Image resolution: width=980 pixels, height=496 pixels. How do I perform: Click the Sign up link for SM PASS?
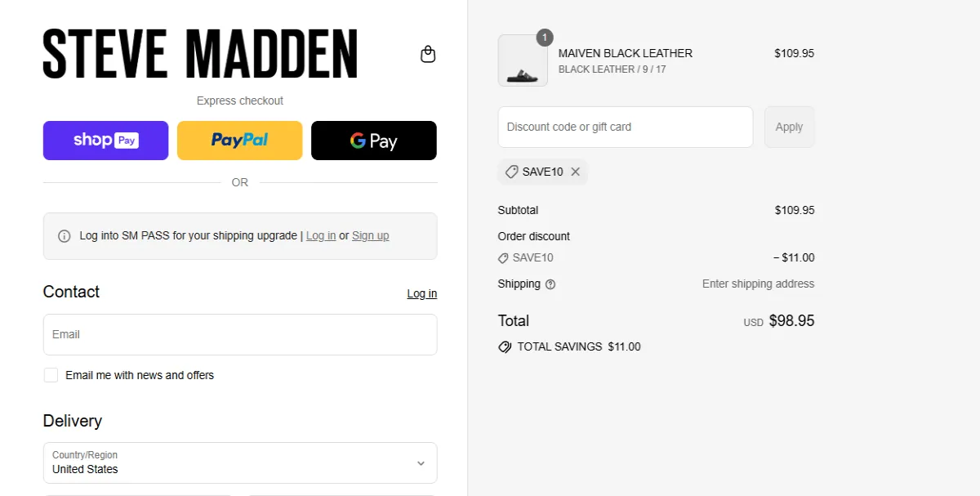click(x=370, y=235)
